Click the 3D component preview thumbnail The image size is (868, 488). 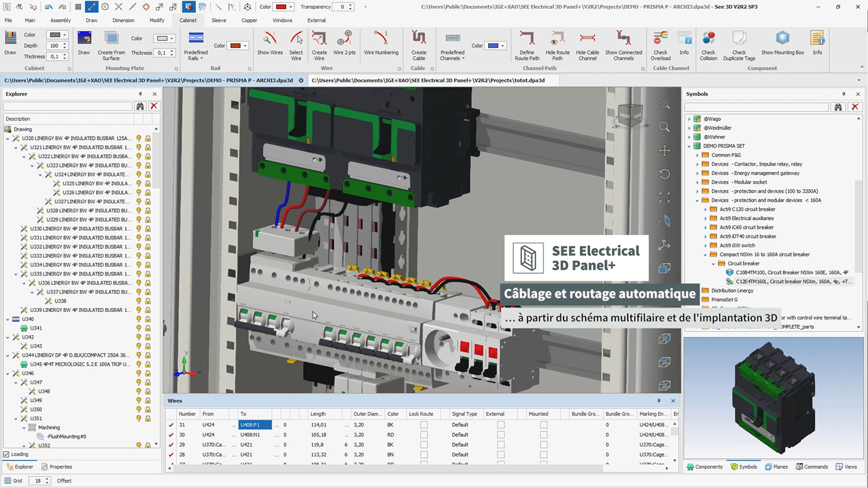(x=773, y=398)
